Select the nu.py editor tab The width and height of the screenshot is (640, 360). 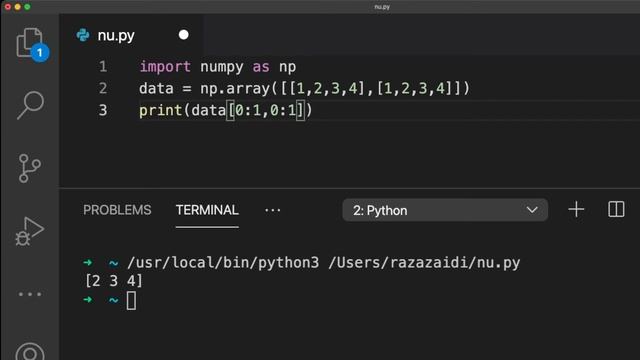[x=131, y=35]
